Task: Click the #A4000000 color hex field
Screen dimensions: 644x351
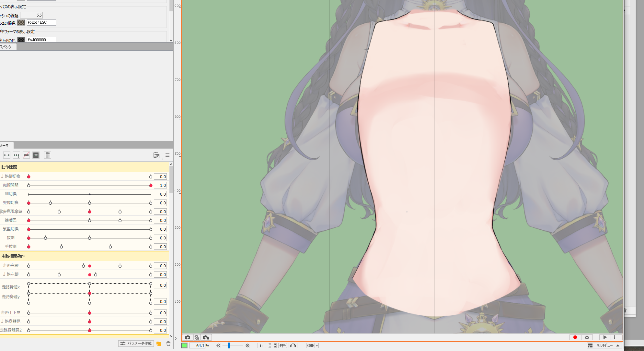Action: [x=41, y=40]
